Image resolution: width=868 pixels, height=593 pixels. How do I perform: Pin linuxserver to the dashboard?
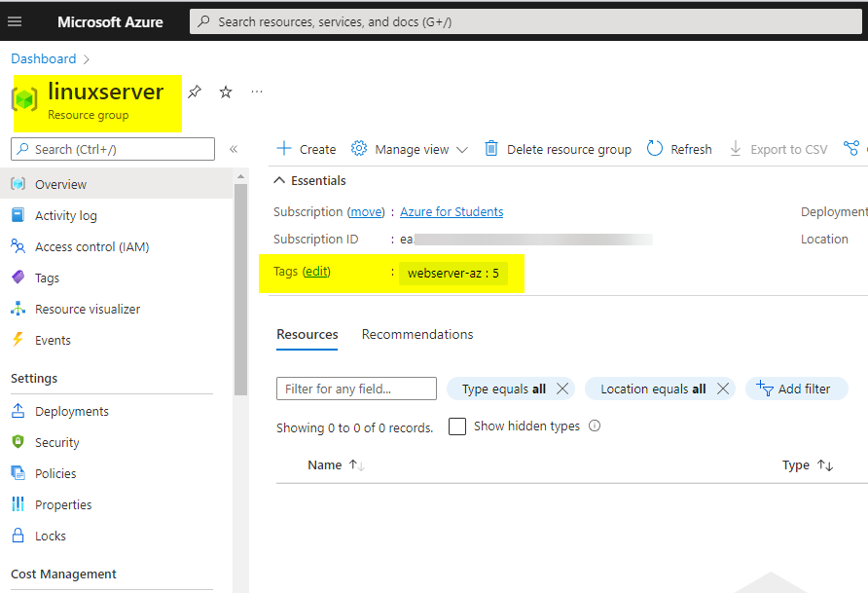(x=195, y=92)
